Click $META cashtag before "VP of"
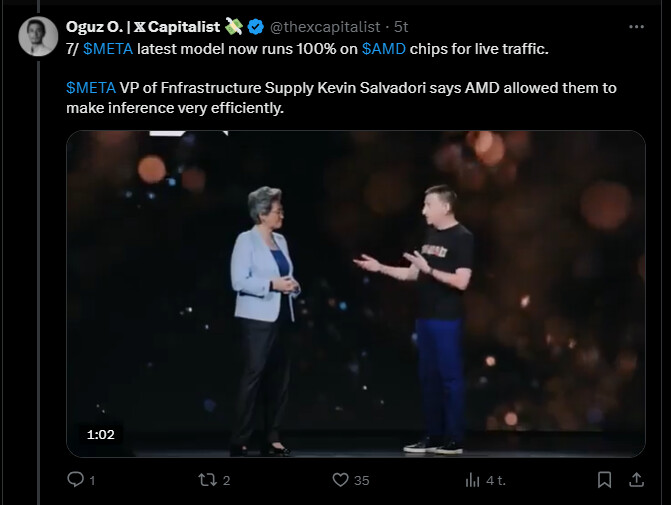The width and height of the screenshot is (671, 505). (x=91, y=88)
